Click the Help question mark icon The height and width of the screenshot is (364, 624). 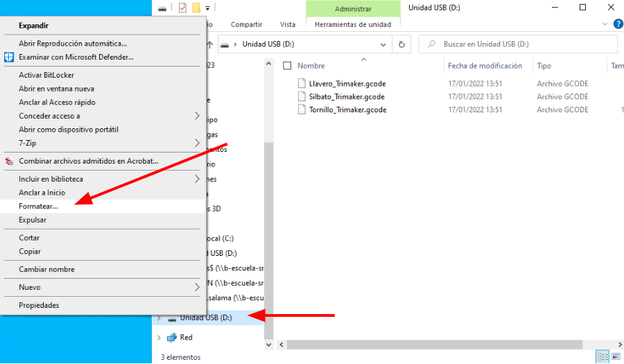coord(618,24)
